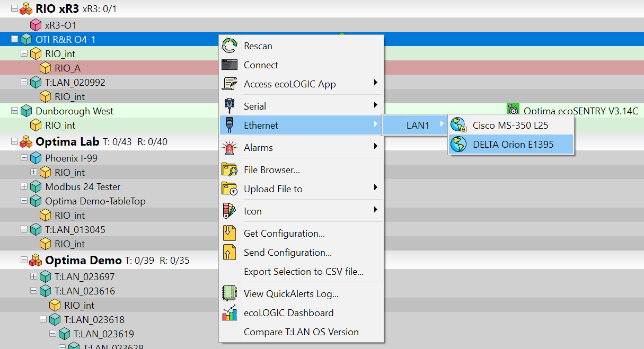Open the Upload File to submenu
The width and height of the screenshot is (644, 349).
[301, 189]
